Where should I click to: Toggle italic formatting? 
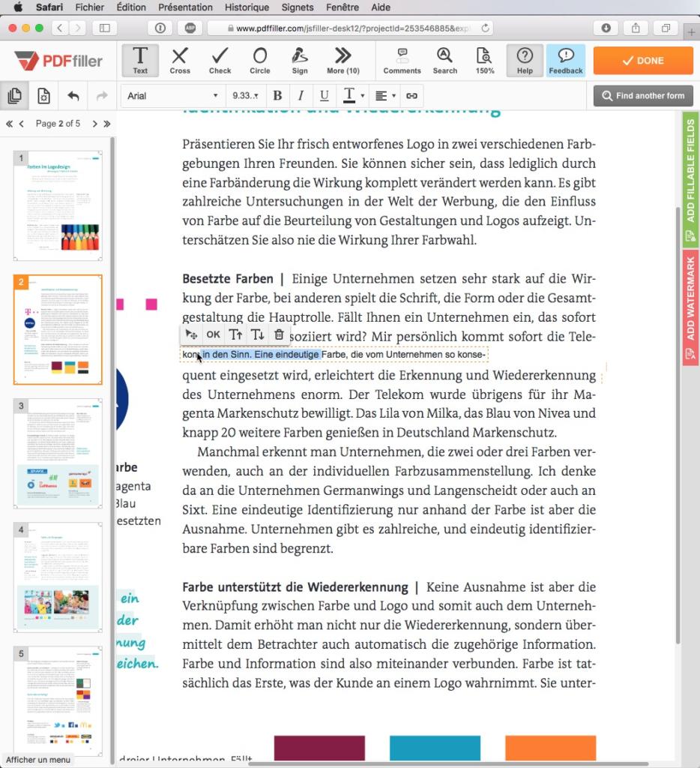pyautogui.click(x=301, y=95)
